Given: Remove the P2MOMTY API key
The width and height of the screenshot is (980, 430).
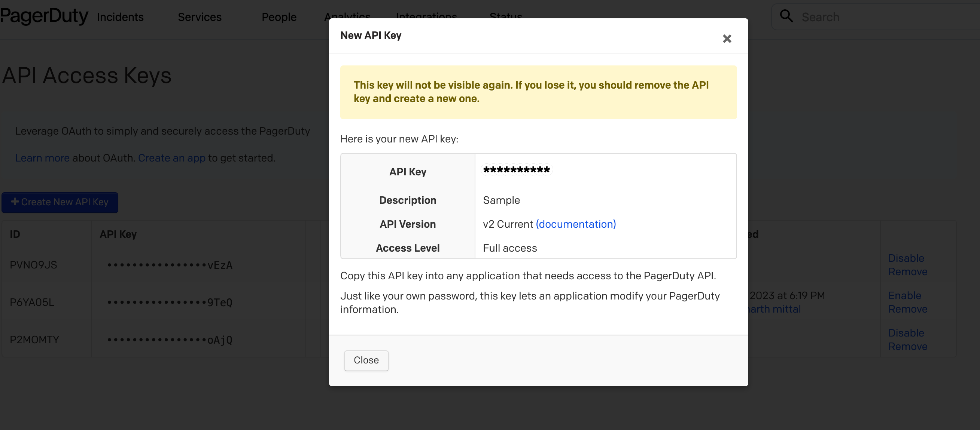Looking at the screenshot, I should coord(908,347).
